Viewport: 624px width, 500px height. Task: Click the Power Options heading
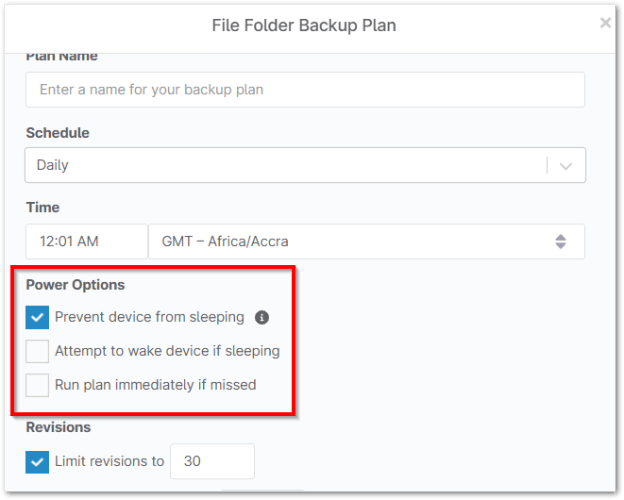click(x=75, y=285)
